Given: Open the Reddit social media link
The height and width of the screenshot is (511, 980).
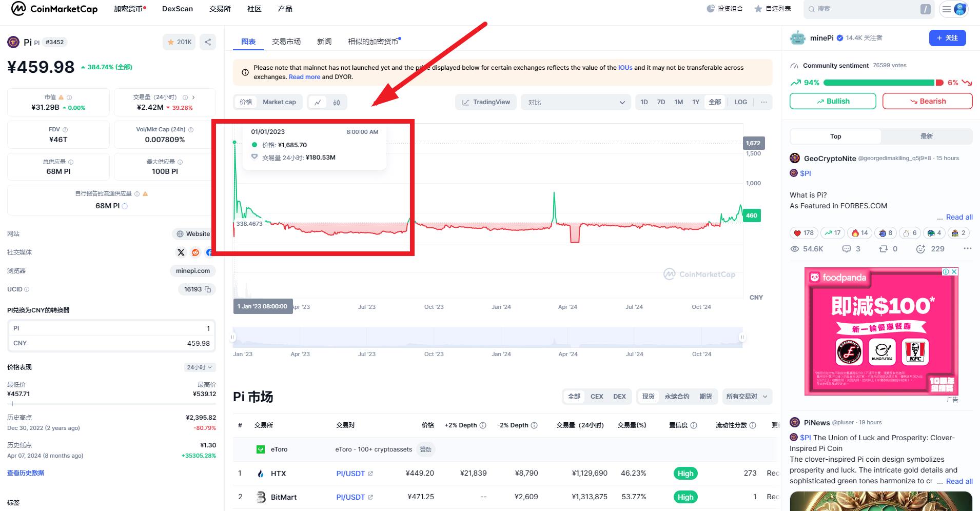Looking at the screenshot, I should click(195, 252).
